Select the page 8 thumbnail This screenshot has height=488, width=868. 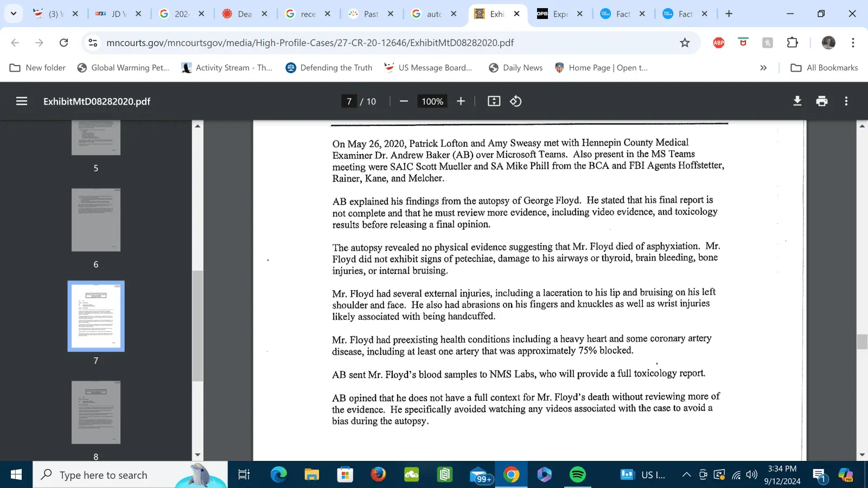click(96, 412)
